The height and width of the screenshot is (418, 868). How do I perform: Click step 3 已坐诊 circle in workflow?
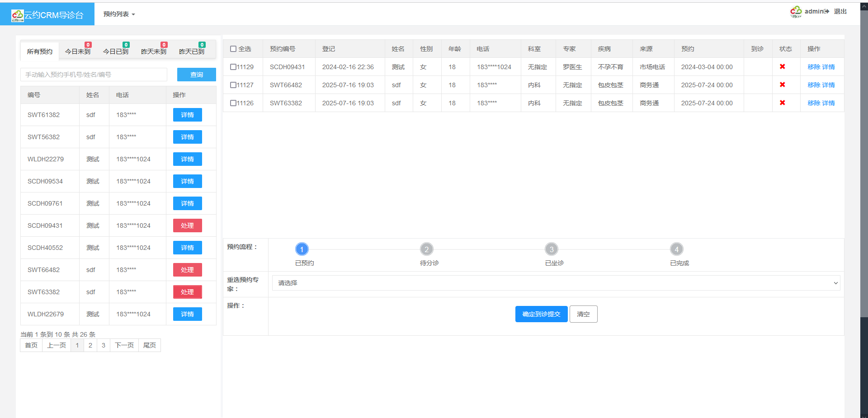(x=551, y=249)
